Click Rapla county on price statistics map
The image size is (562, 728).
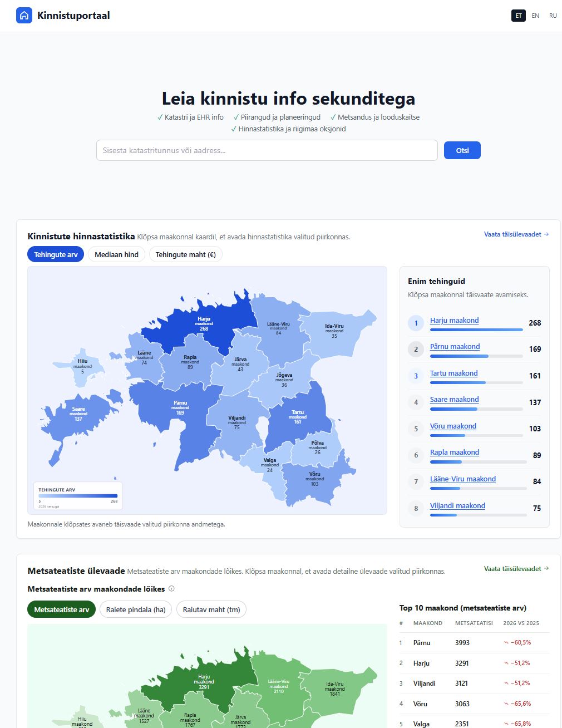(x=190, y=362)
